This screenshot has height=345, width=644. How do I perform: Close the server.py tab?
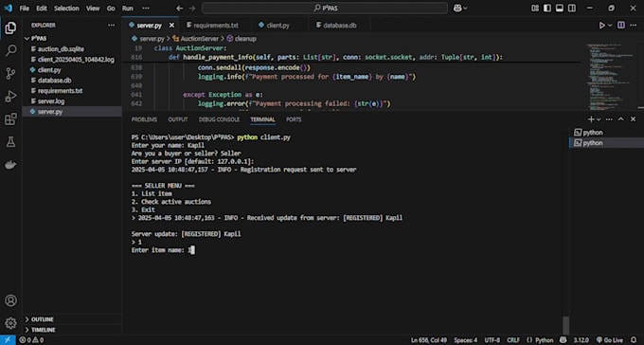click(171, 26)
